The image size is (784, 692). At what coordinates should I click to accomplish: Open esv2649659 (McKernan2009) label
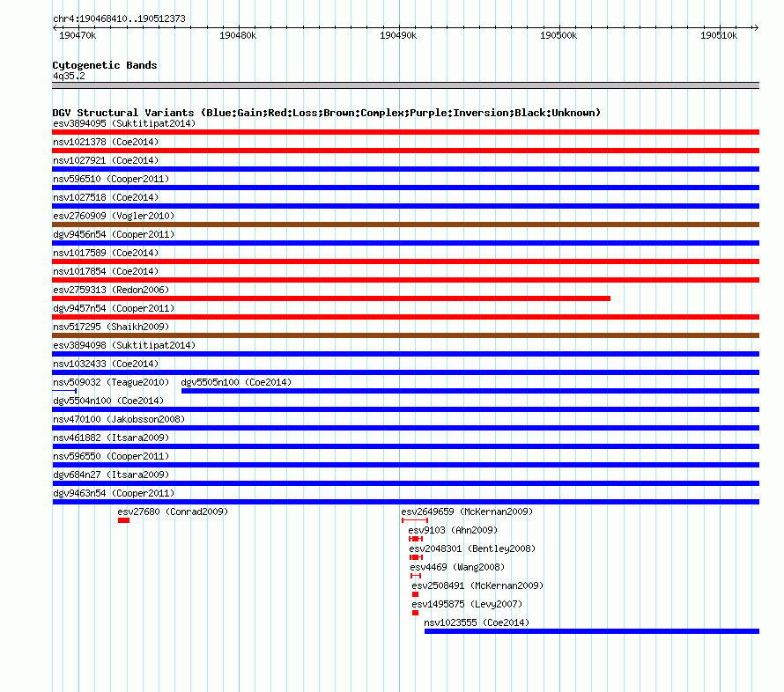click(467, 512)
